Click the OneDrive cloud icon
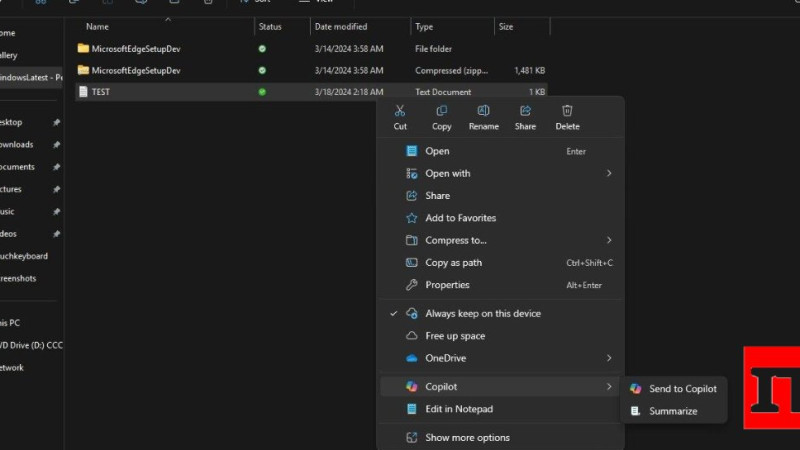Viewport: 800px width, 450px height. pos(412,358)
